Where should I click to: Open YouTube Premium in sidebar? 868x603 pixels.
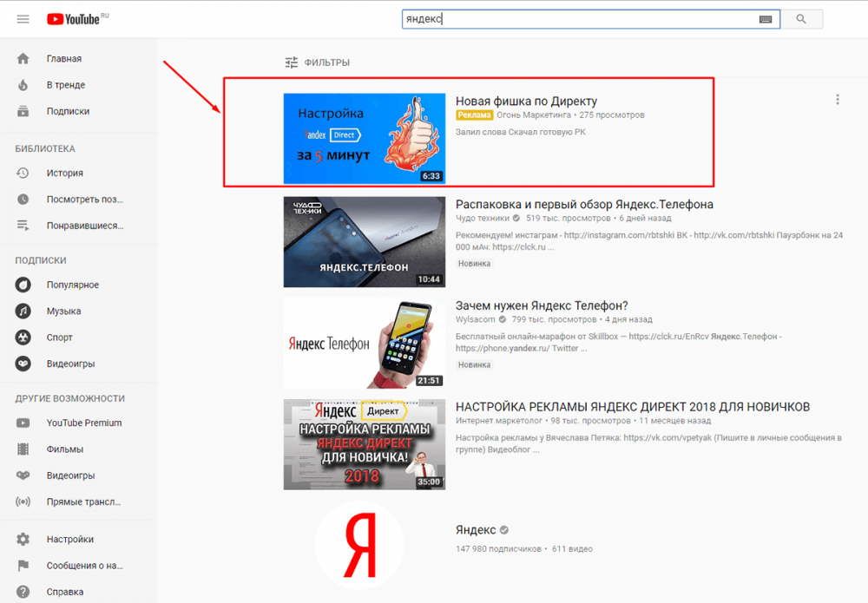tap(84, 423)
